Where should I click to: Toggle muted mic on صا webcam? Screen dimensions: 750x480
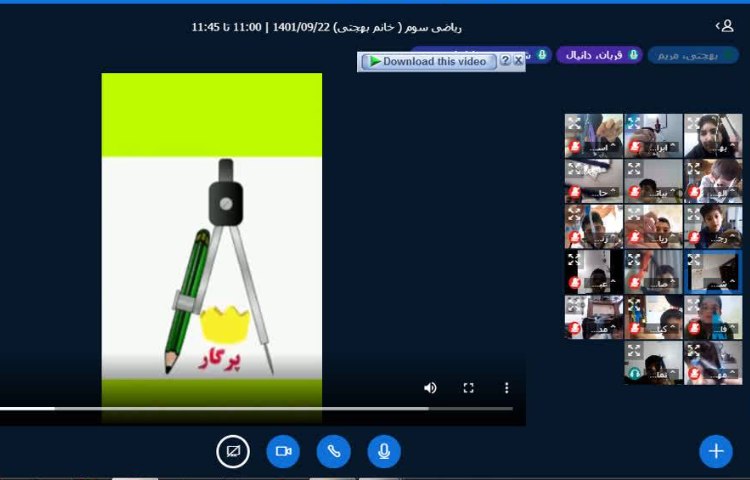[x=635, y=283]
